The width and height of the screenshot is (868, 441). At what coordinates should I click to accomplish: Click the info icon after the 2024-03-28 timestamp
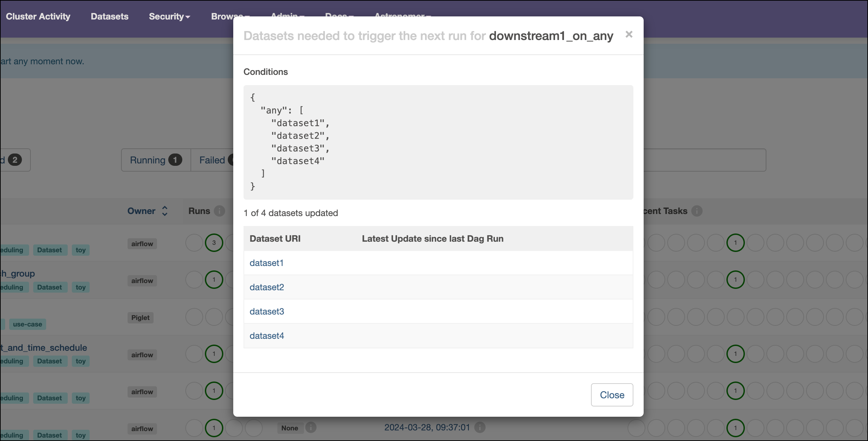coord(479,427)
